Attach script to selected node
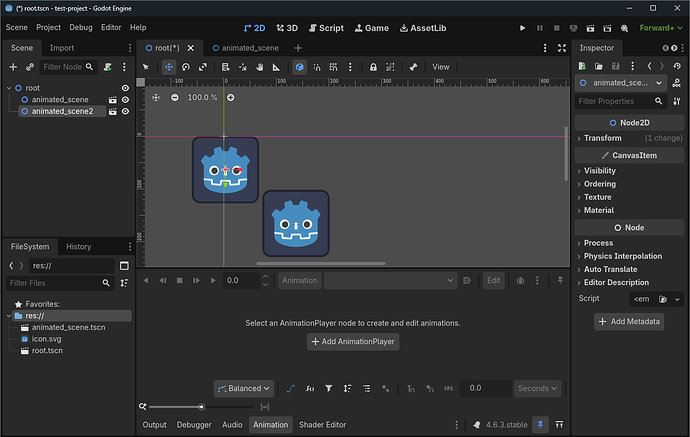 point(107,67)
